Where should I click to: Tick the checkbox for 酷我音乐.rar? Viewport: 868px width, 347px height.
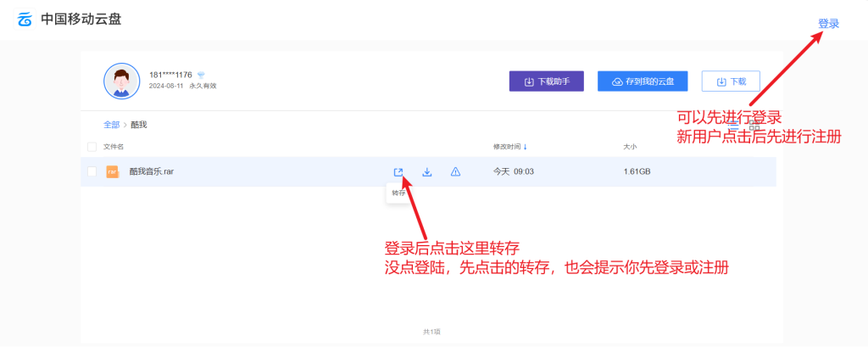point(92,171)
